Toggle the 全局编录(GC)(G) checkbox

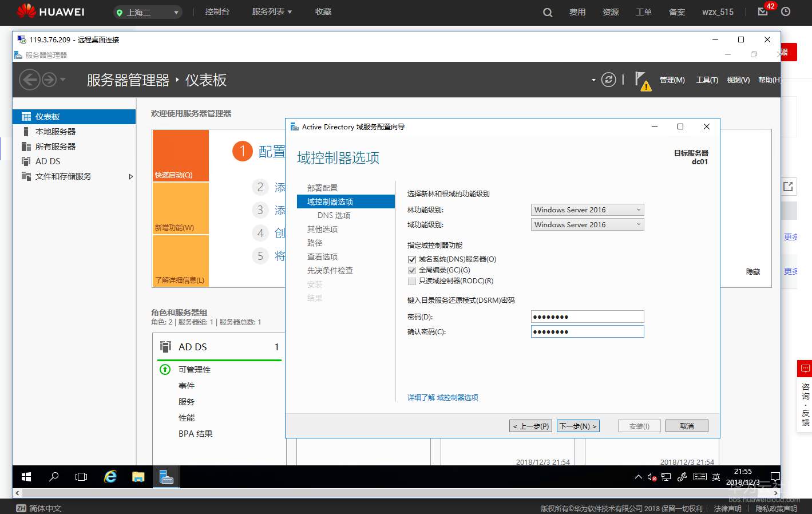(x=411, y=270)
